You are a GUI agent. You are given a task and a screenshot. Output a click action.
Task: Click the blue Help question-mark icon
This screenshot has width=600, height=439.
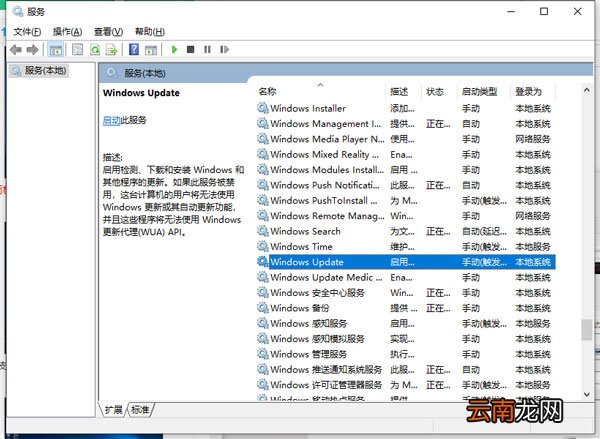click(134, 49)
